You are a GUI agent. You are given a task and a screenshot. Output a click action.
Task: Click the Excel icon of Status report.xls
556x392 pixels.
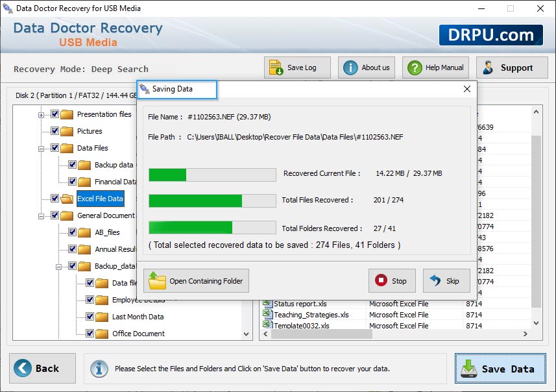tap(267, 303)
